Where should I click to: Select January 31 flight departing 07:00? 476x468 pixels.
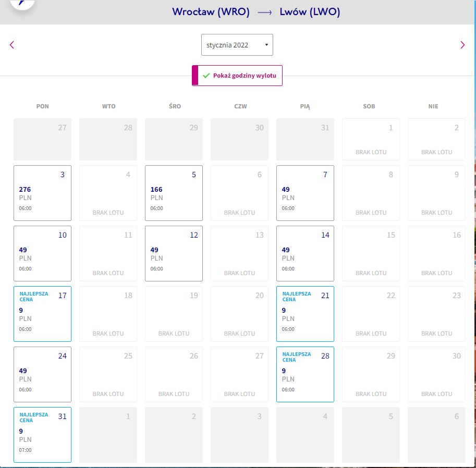click(43, 435)
